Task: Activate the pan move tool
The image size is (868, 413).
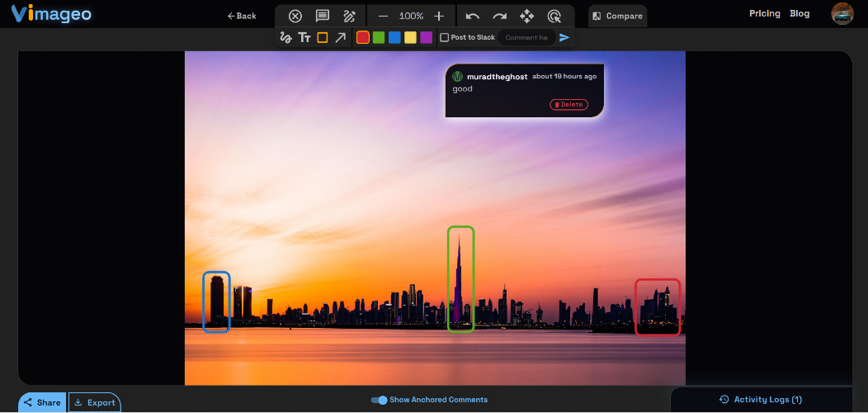Action: click(526, 16)
